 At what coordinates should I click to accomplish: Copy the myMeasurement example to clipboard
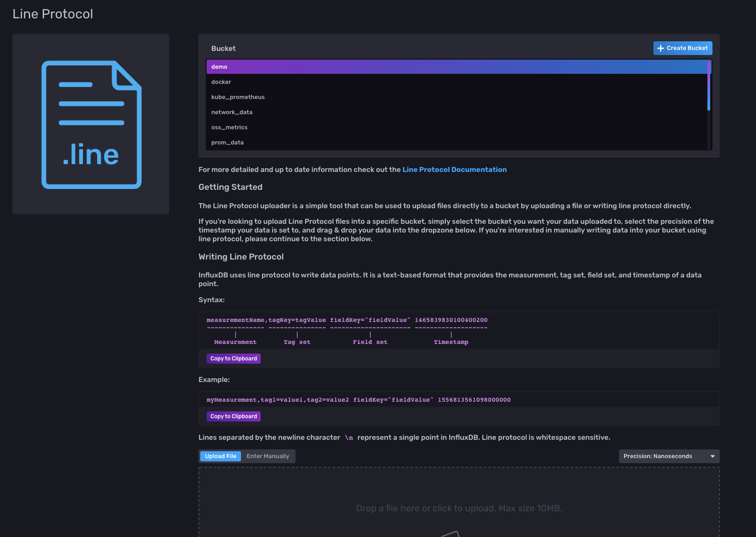pyautogui.click(x=233, y=416)
